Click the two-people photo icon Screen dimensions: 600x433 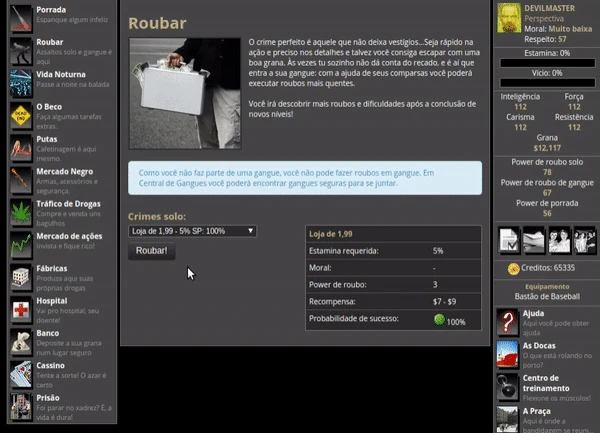(559, 240)
